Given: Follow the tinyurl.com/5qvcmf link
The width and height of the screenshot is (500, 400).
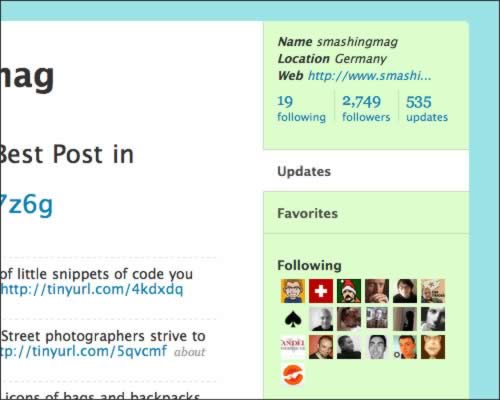Looking at the screenshot, I should pos(83,351).
